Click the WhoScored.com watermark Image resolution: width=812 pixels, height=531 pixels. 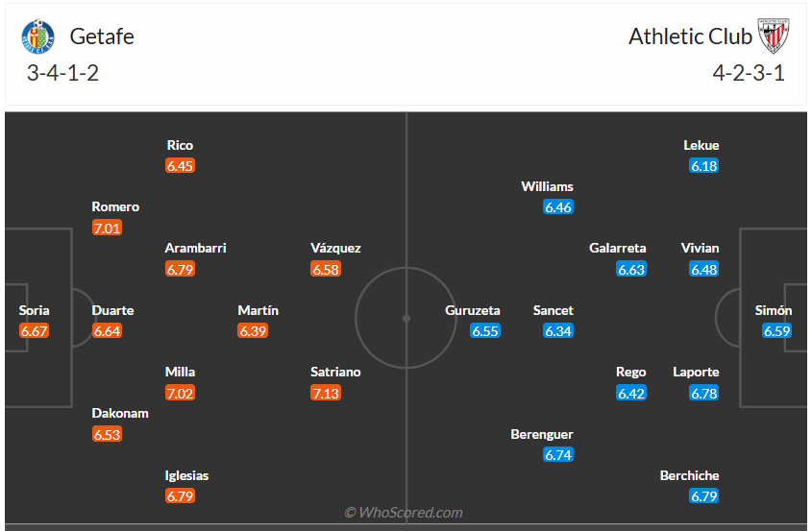[405, 513]
